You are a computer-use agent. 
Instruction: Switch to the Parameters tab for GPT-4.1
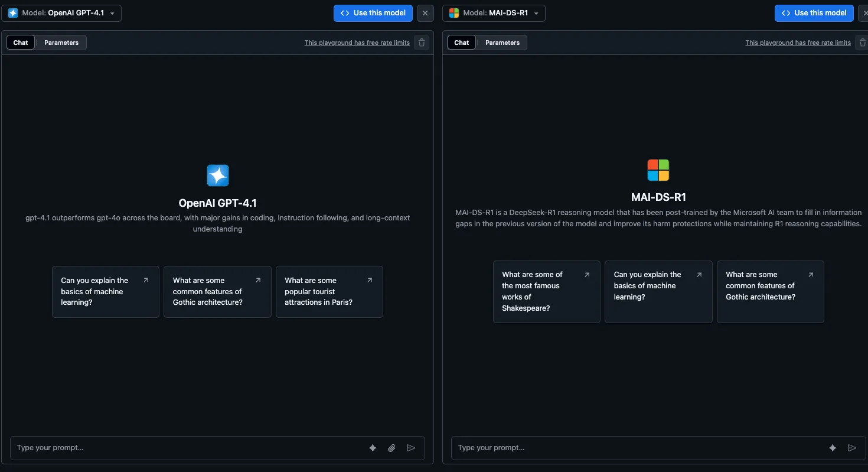click(61, 42)
